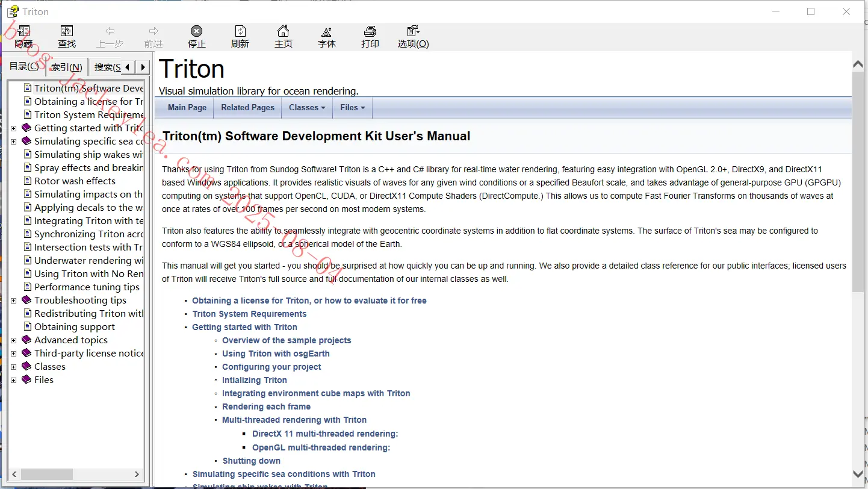Go to 主页 (Home) via toolbar icon
Screen dimensions: 868x489
point(284,37)
